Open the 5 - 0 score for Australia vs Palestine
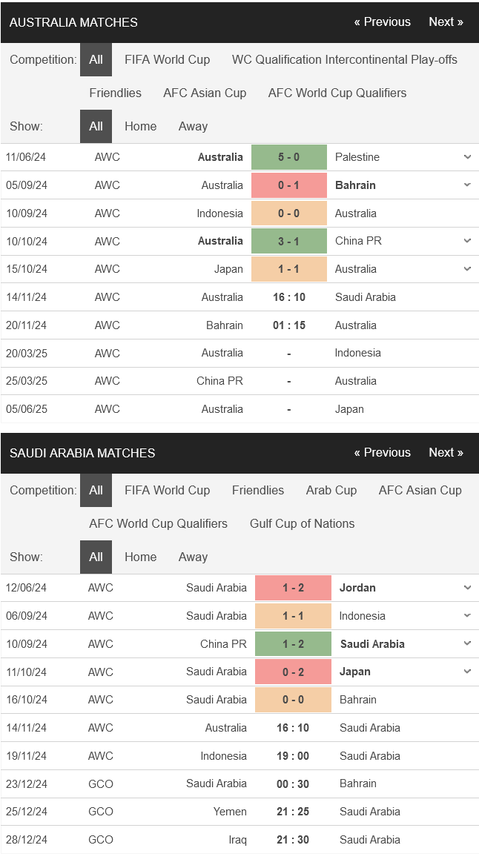The width and height of the screenshot is (479, 868). (x=289, y=157)
